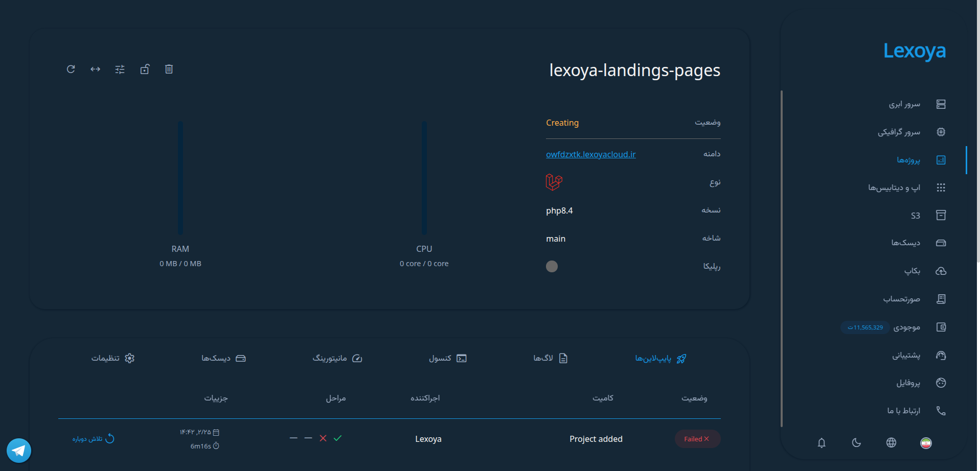
Task: Click the 0 core / 0 core text
Action: point(424,264)
